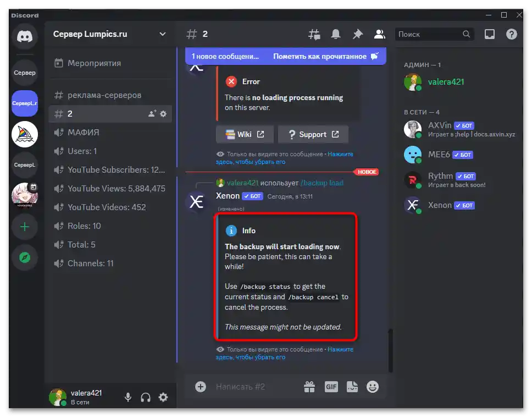
Task: Focus the Написать #2 message field
Action: pyautogui.click(x=256, y=386)
